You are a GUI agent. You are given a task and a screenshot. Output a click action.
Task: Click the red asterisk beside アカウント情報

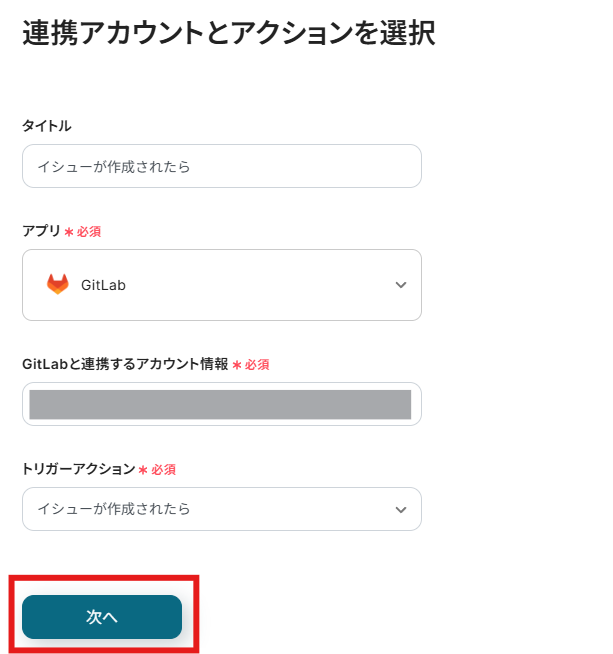(x=237, y=365)
